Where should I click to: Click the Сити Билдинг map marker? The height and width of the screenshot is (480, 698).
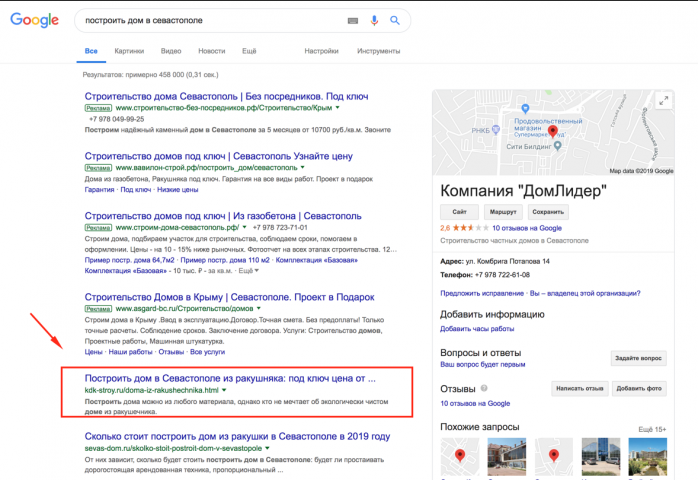(x=558, y=146)
